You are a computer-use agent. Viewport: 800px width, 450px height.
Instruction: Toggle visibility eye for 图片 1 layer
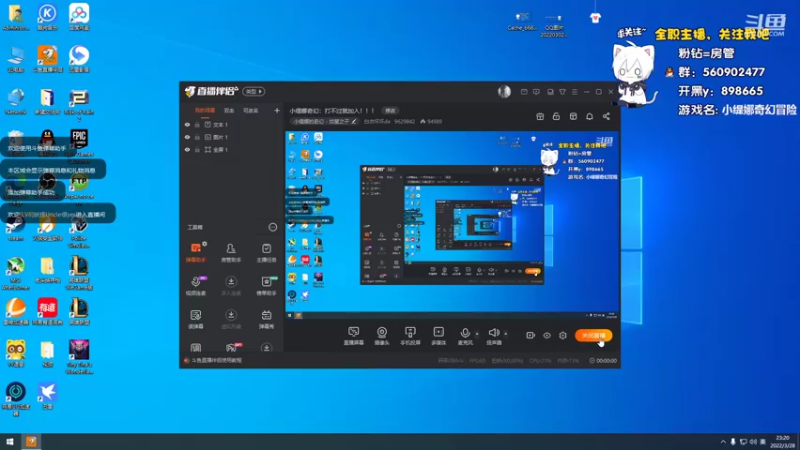pos(187,137)
